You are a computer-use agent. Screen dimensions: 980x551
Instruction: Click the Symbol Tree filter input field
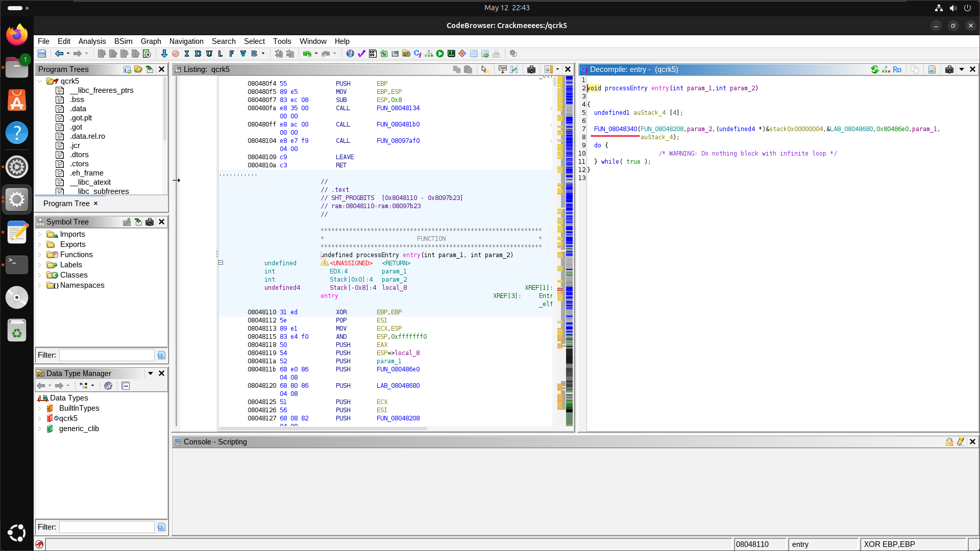pos(107,355)
